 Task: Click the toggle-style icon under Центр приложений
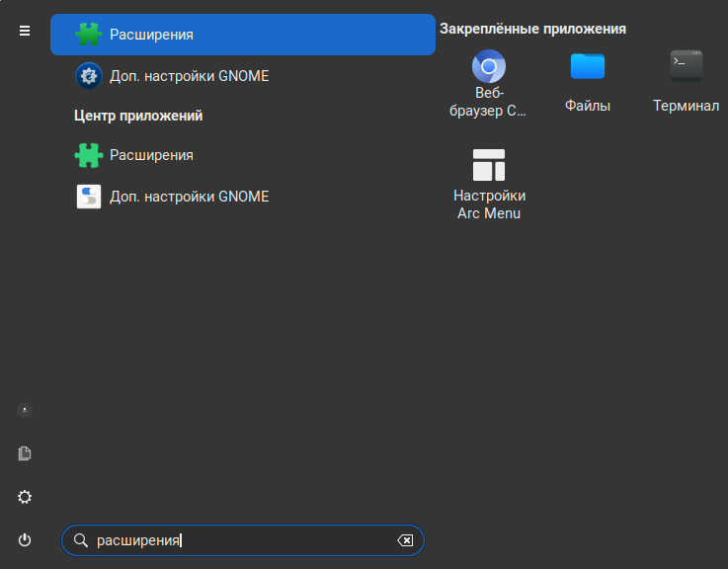click(x=89, y=197)
